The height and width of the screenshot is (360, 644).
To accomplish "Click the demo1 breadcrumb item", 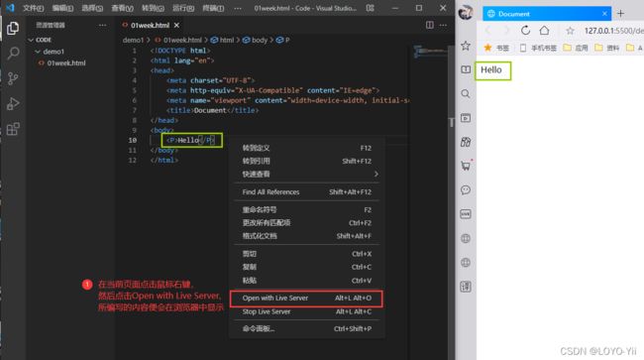I will (x=133, y=40).
